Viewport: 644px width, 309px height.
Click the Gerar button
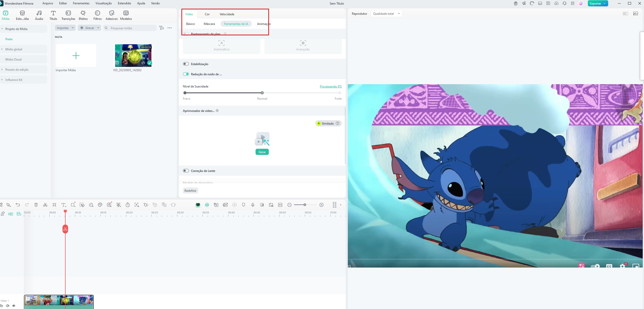point(262,152)
